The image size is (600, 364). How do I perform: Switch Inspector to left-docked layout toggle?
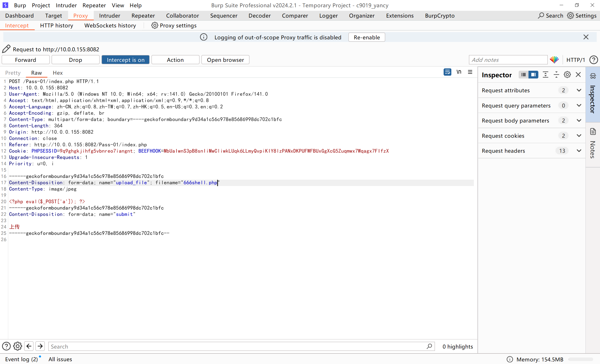pos(523,75)
